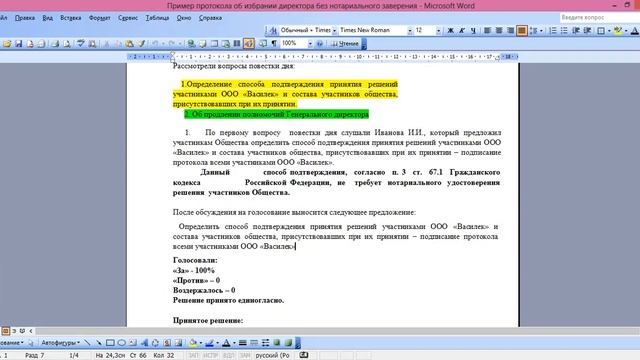Open the Styles and Formatting pane icon
The image size is (640, 360).
tap(273, 31)
